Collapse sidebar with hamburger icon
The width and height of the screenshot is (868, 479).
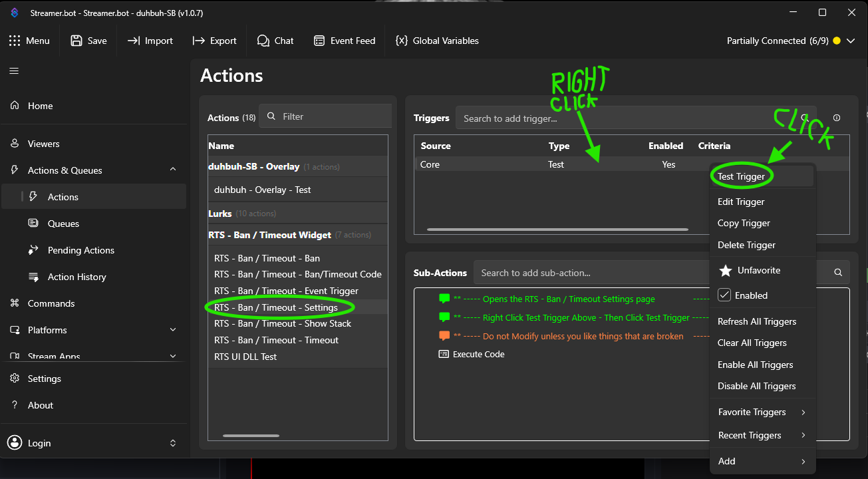coord(14,71)
